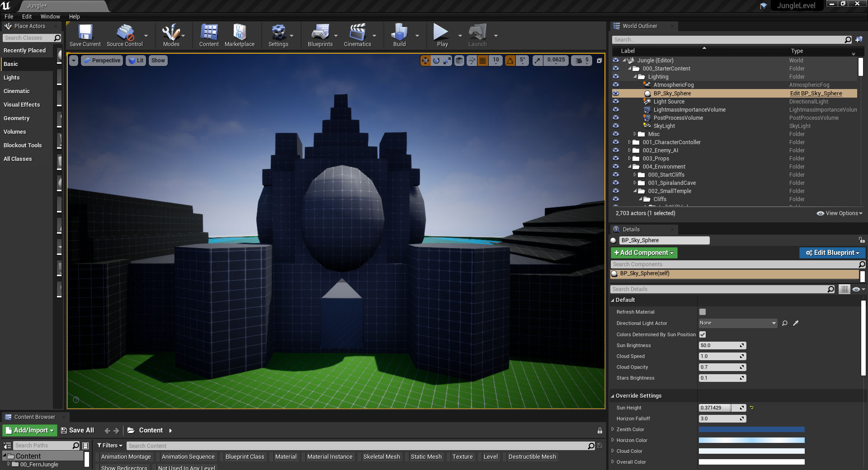Toggle grid snapping icon in the viewport

[483, 61]
